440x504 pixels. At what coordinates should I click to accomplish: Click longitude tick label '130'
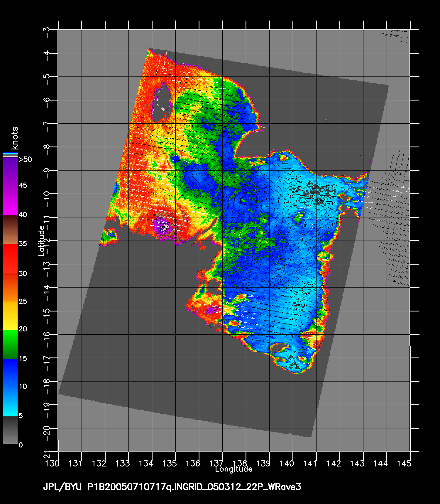[52, 463]
